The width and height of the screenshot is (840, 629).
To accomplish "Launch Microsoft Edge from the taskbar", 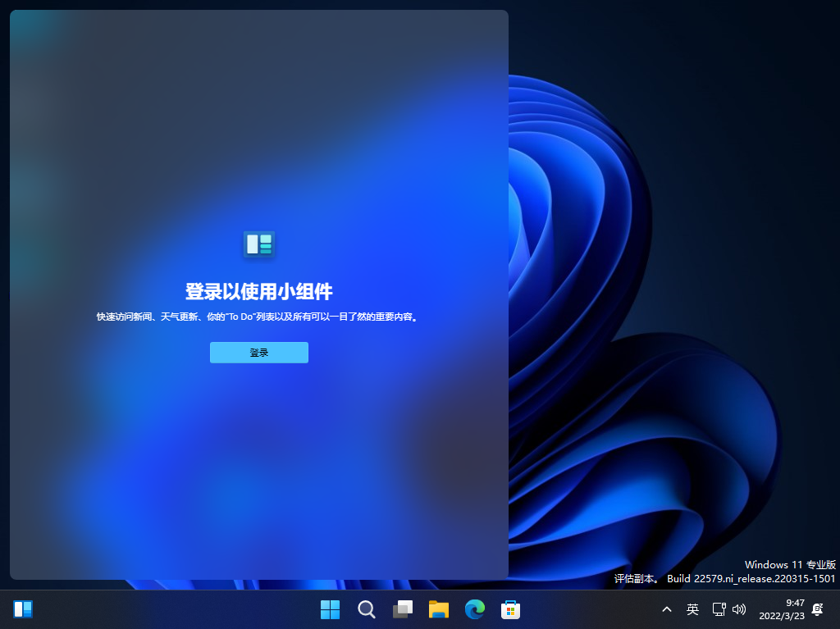I will 474,609.
